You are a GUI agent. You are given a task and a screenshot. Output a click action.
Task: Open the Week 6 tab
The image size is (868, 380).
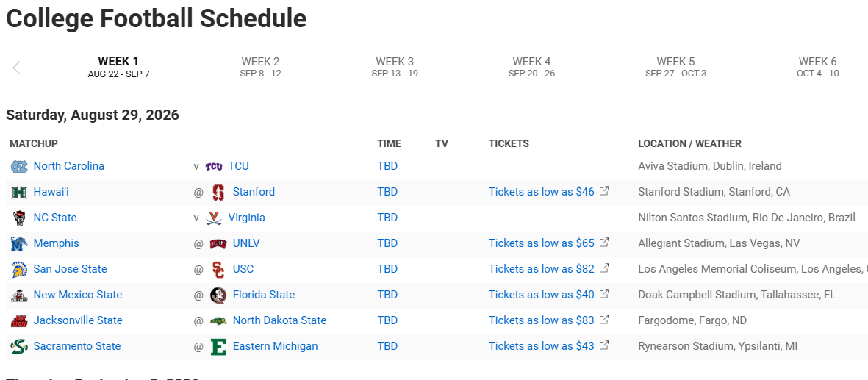(x=817, y=67)
